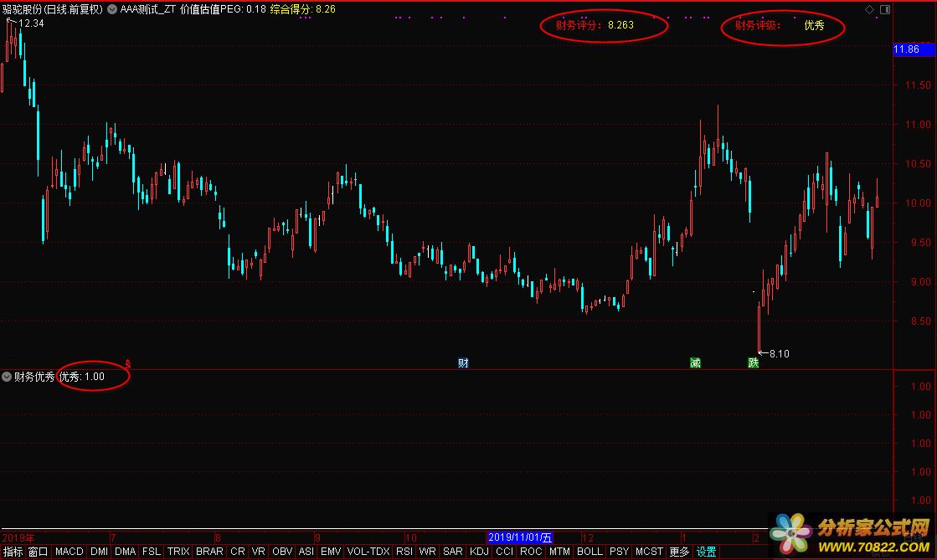Viewport: 937px width, 560px height.
Task: Choose the CR indicator
Action: 237,552
